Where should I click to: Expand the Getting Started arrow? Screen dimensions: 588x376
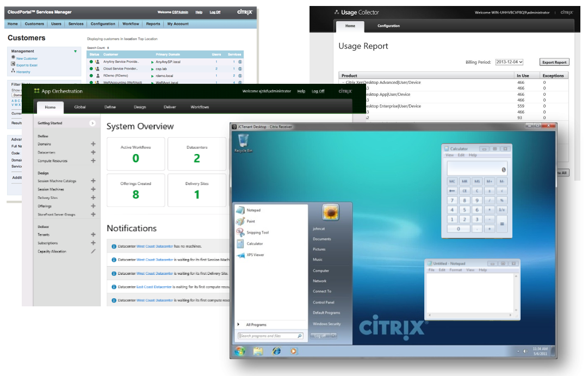click(92, 124)
